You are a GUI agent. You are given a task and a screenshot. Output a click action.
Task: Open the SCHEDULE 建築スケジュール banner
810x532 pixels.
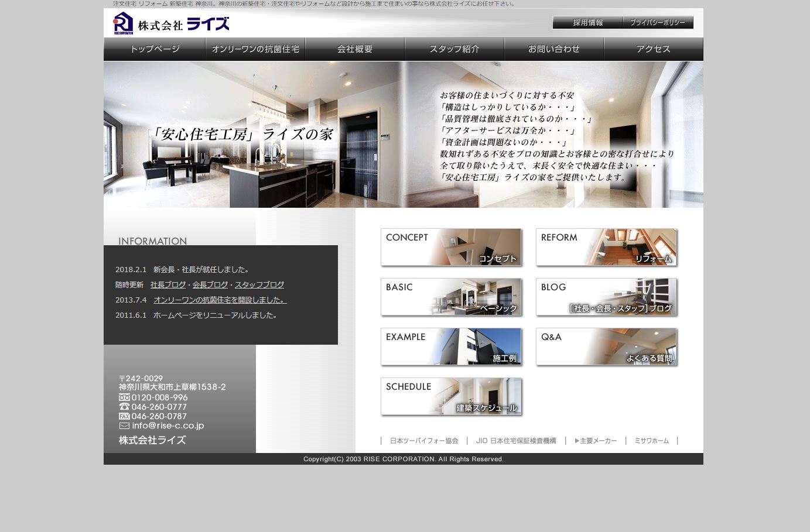451,396
